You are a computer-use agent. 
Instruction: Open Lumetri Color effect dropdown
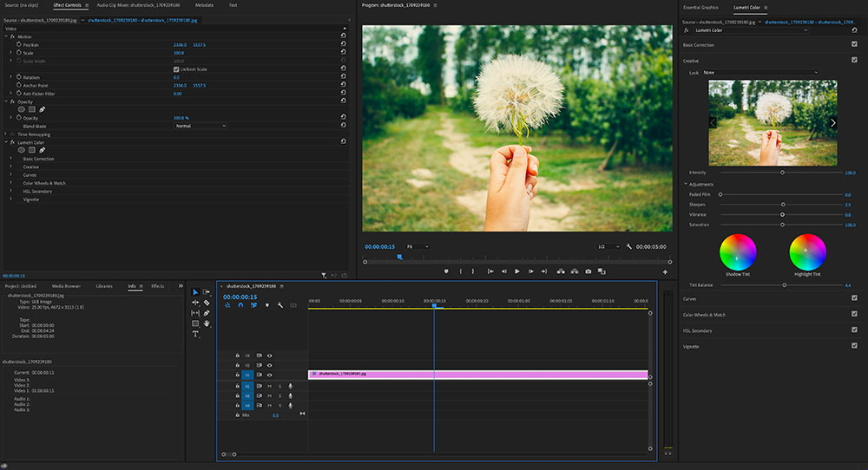(x=751, y=30)
